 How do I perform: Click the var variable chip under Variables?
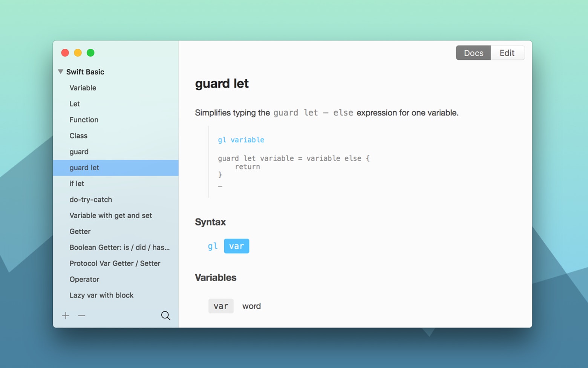tap(221, 306)
